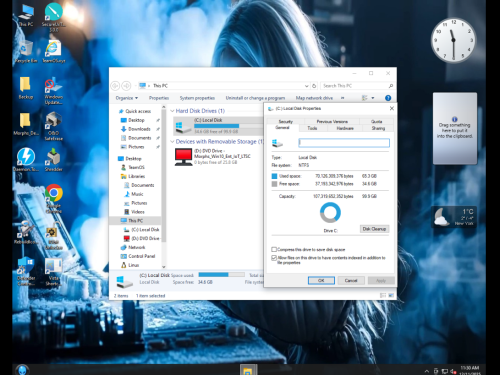Open the Google Chrome desktop icon
Screen dimensions: 500x375
54,193
